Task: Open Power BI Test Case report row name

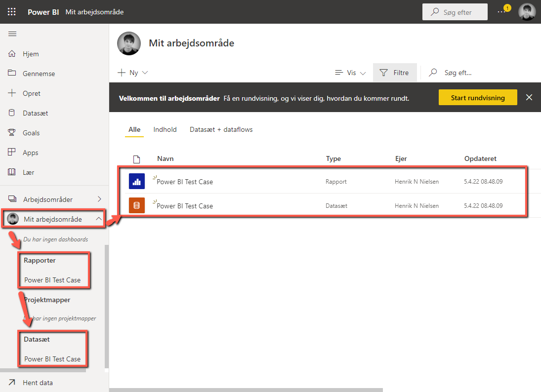Action: click(x=185, y=182)
